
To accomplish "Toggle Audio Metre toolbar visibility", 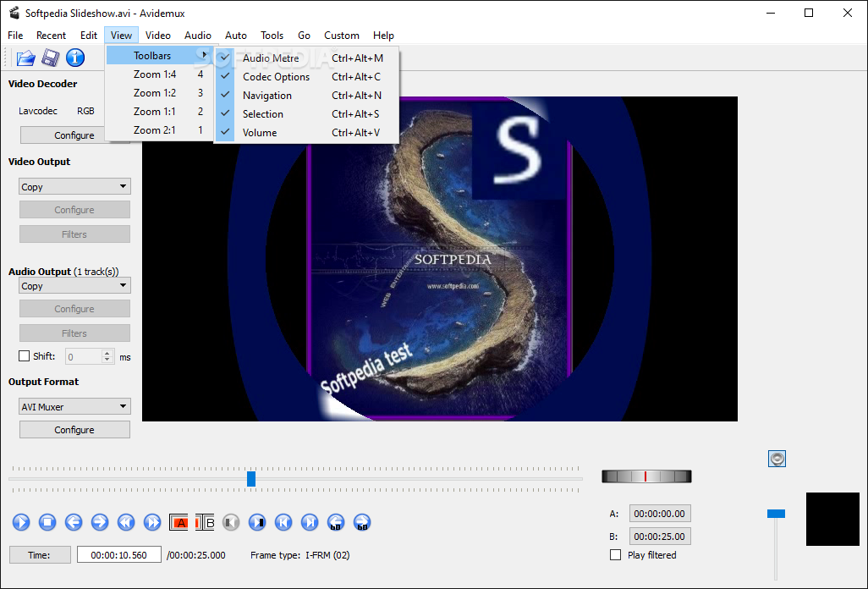I will (307, 58).
